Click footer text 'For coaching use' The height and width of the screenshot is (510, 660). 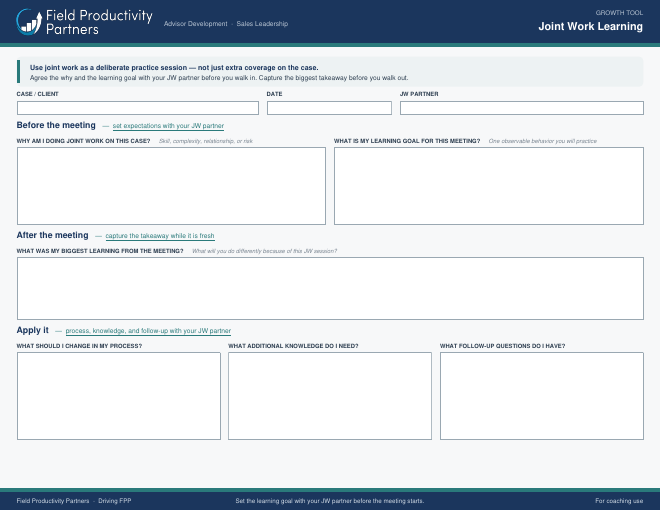[x=619, y=501]
